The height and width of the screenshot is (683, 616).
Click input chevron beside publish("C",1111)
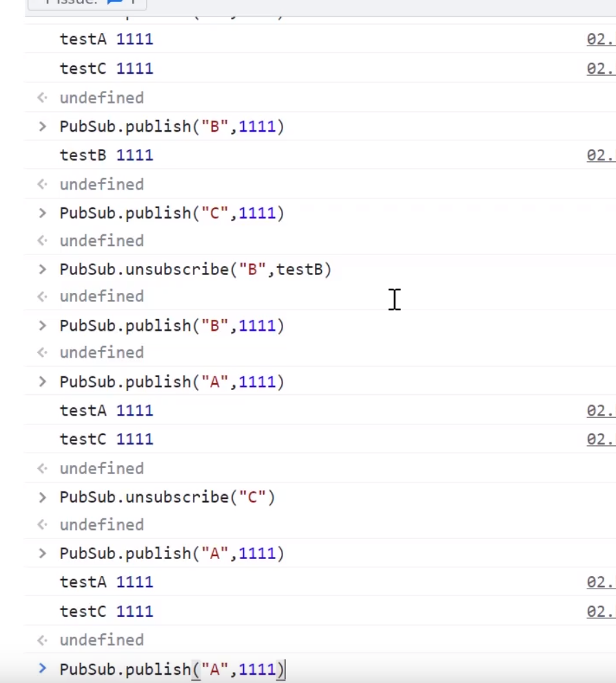42,213
